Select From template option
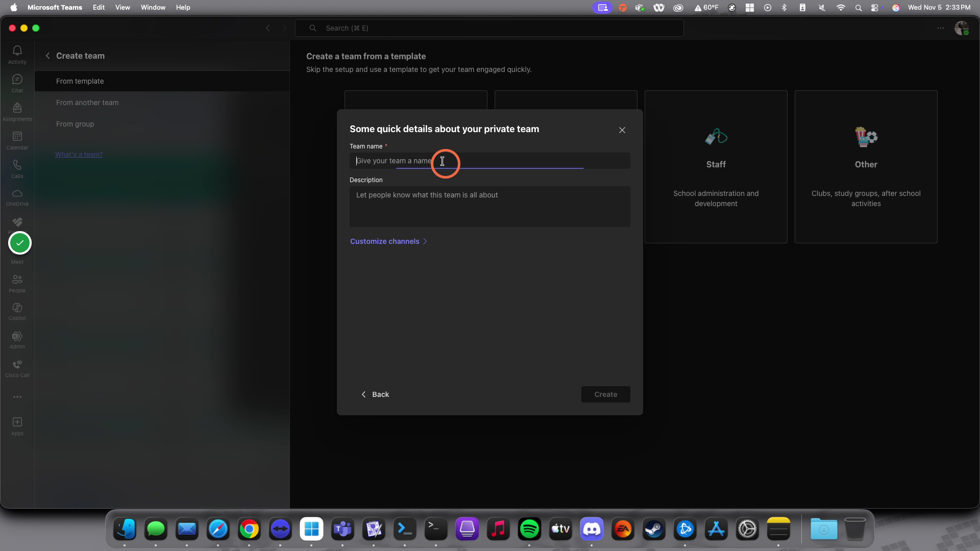This screenshot has height=551, width=980. (162, 81)
